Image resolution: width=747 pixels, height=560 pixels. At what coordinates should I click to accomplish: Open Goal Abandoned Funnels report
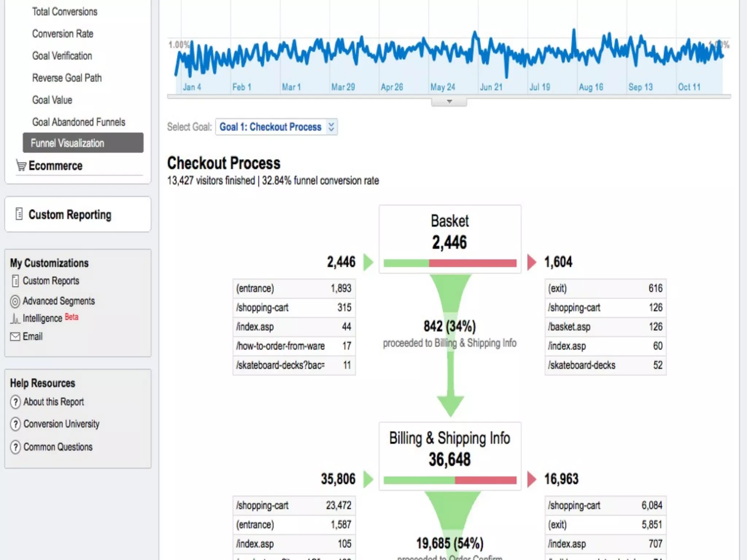pos(78,122)
